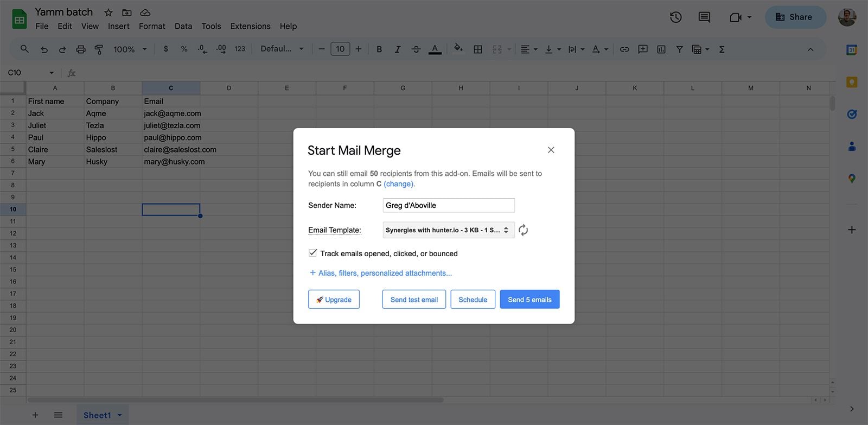Open the Extensions menu
This screenshot has width=868, height=425.
(x=250, y=26)
